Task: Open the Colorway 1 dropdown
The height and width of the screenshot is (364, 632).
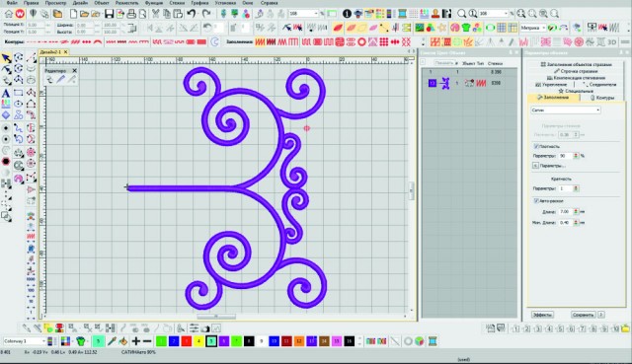Action: click(x=25, y=341)
